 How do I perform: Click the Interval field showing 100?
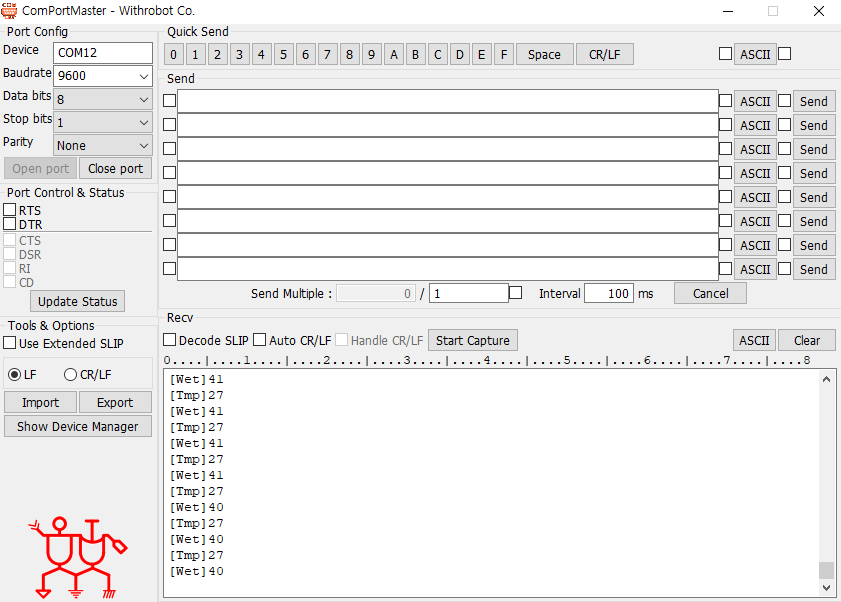(609, 293)
